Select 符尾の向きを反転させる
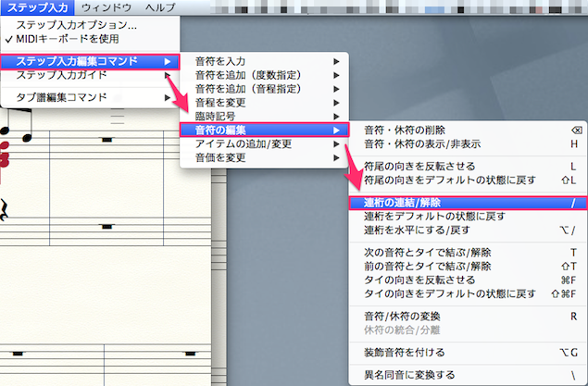 click(468, 167)
